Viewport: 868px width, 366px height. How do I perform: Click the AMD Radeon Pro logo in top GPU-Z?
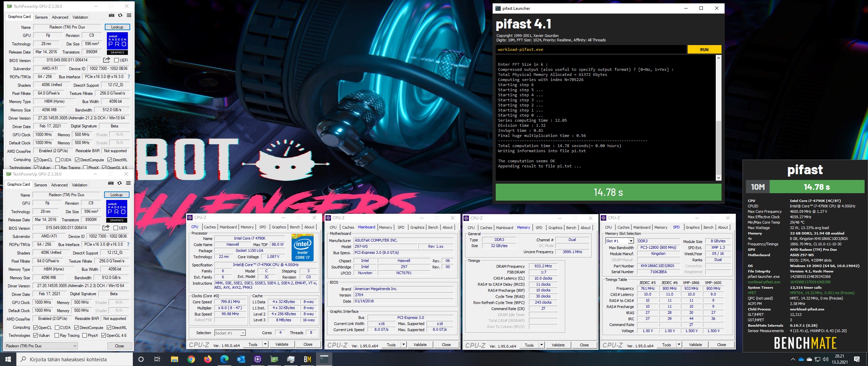tap(117, 43)
